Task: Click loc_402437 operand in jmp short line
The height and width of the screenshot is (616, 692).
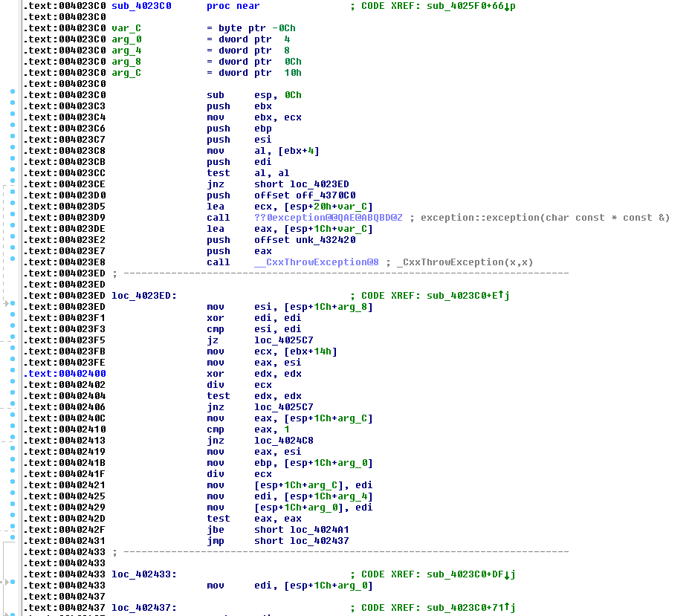Action: coord(319,541)
